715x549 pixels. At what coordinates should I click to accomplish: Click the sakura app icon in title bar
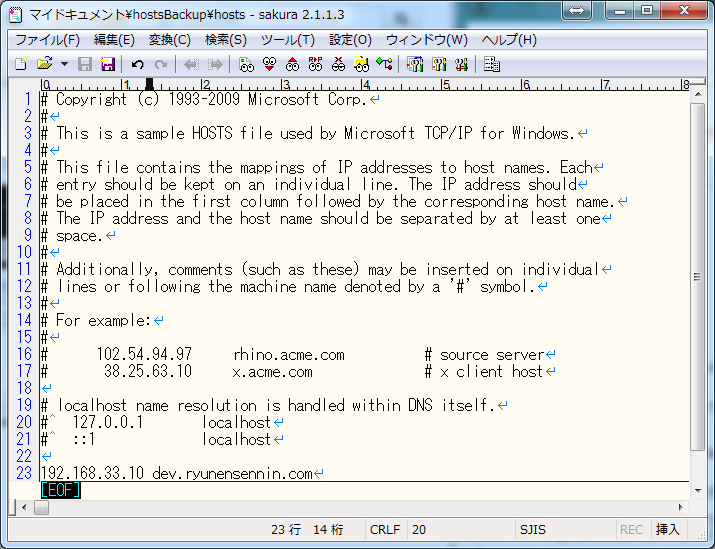point(16,14)
